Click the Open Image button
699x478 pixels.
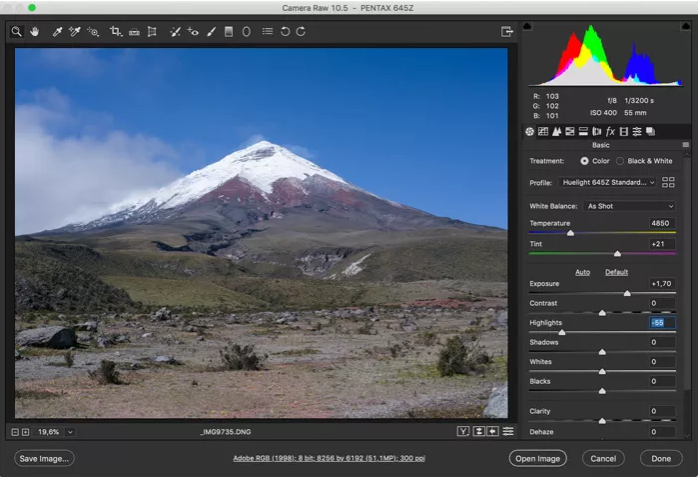tap(537, 458)
